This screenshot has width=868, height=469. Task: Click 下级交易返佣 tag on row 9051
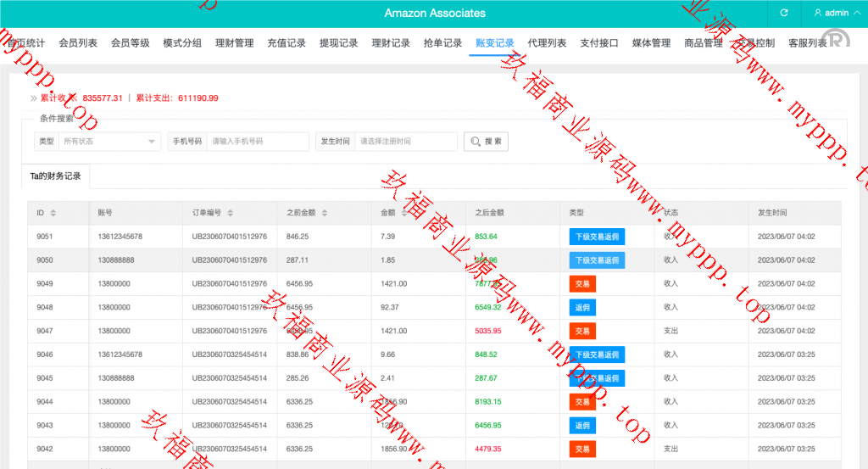[597, 237]
